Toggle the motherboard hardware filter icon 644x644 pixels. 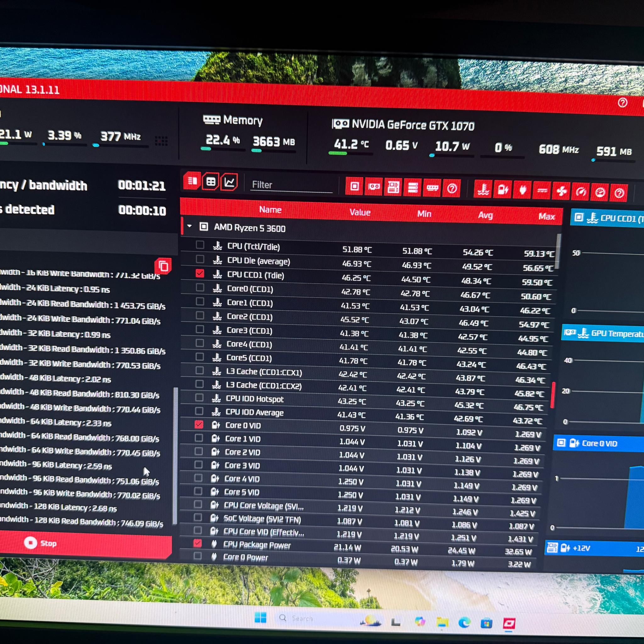393,188
